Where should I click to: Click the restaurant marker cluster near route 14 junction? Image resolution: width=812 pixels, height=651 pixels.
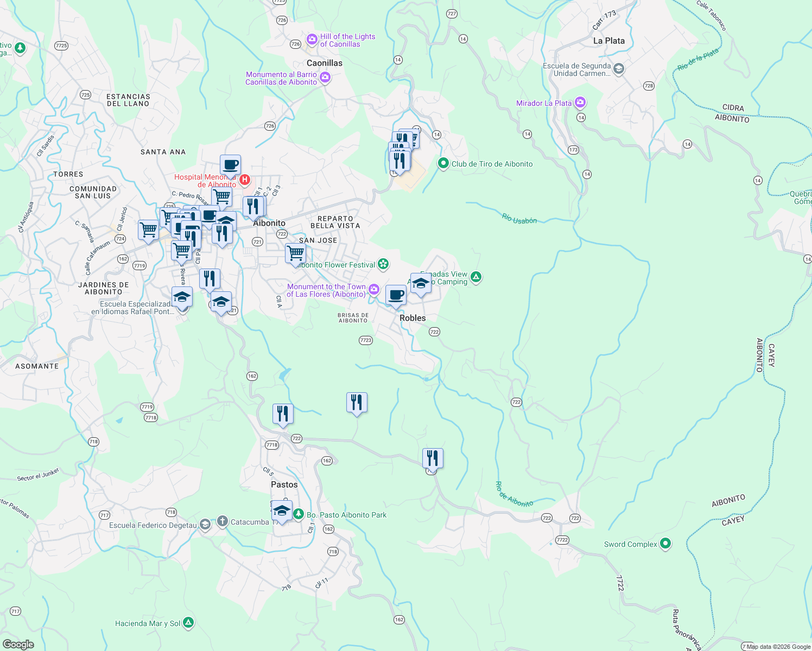tap(399, 161)
